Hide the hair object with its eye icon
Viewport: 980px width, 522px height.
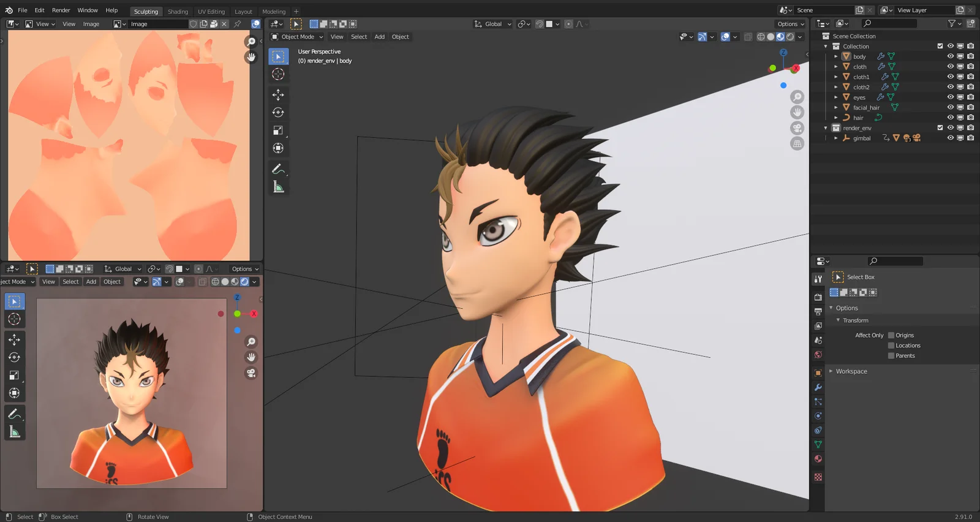951,118
